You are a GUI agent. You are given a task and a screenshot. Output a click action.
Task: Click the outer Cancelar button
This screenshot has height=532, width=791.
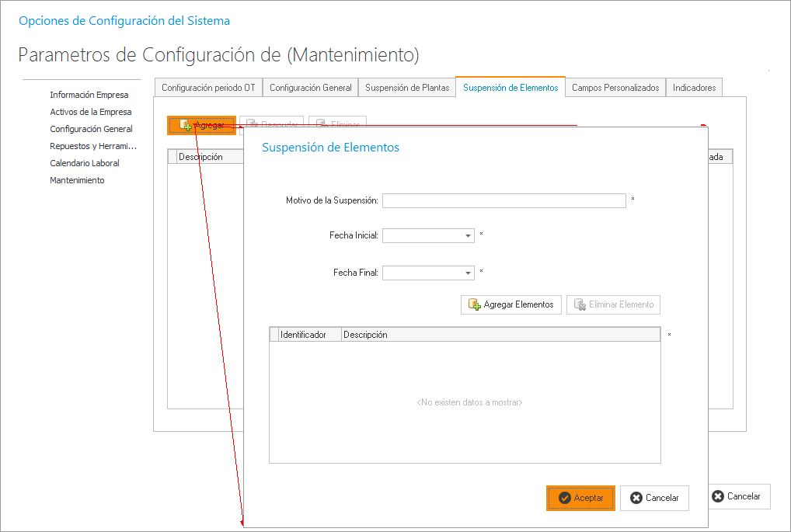[x=736, y=496]
